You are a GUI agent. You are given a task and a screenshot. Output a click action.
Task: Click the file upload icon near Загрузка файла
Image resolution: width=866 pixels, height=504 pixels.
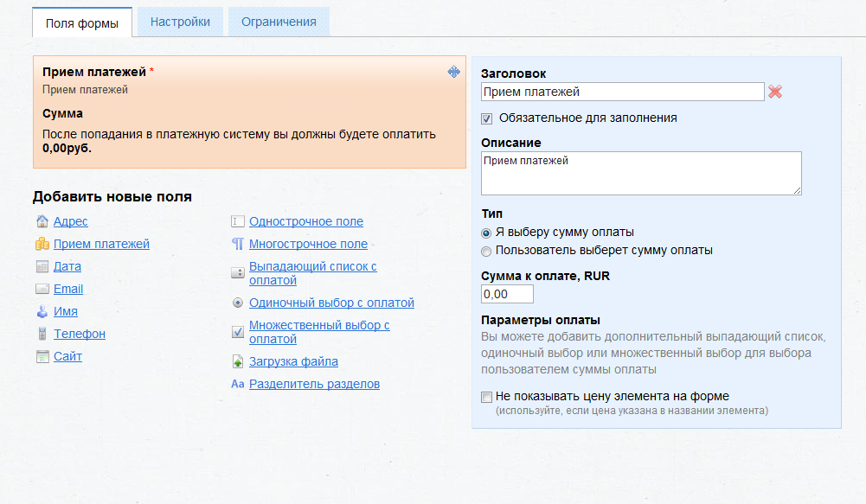point(238,361)
